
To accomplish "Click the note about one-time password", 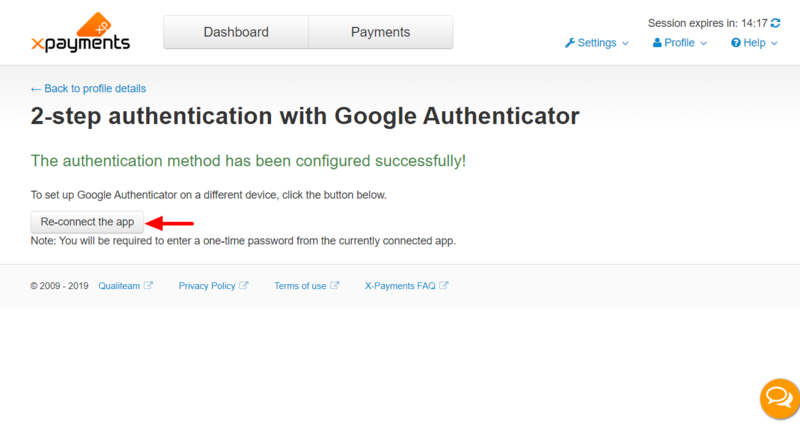I will (x=243, y=241).
